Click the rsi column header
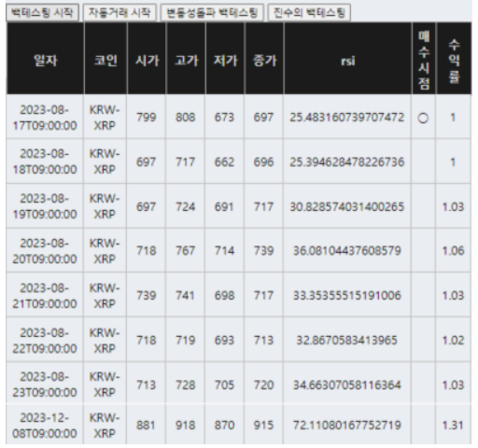This screenshot has height=448, width=478. 348,59
